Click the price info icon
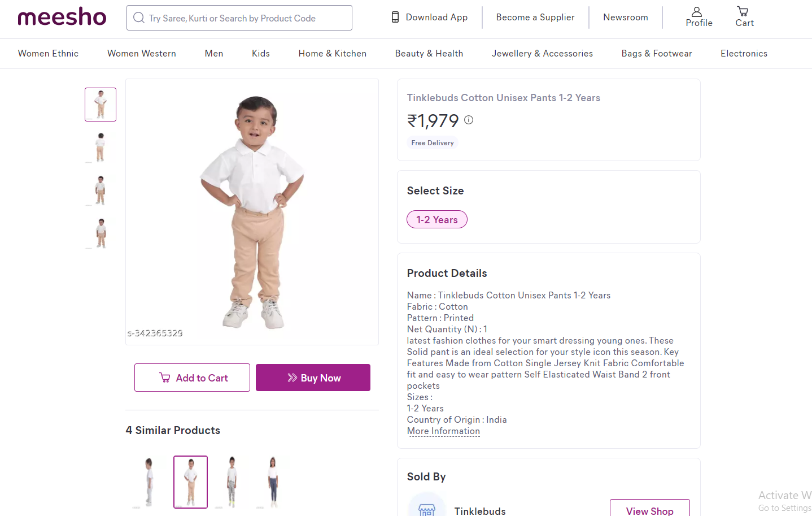The height and width of the screenshot is (516, 812). tap(469, 120)
